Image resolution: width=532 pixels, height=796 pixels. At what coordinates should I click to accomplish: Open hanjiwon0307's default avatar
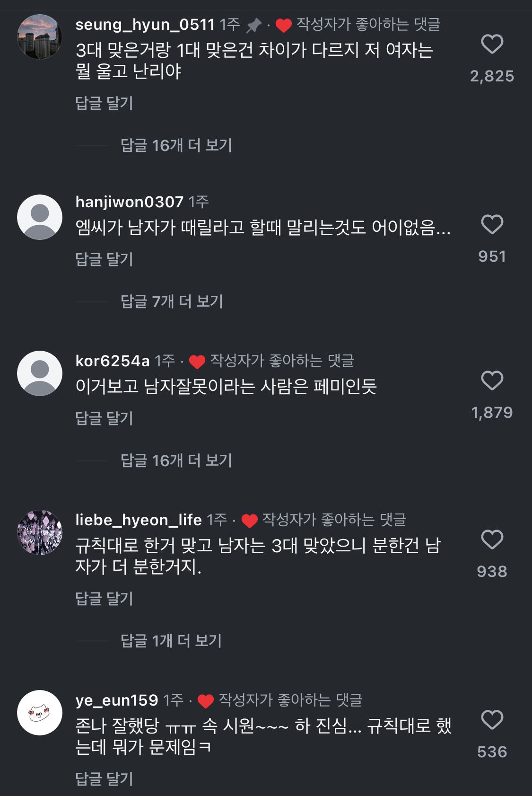click(x=40, y=217)
